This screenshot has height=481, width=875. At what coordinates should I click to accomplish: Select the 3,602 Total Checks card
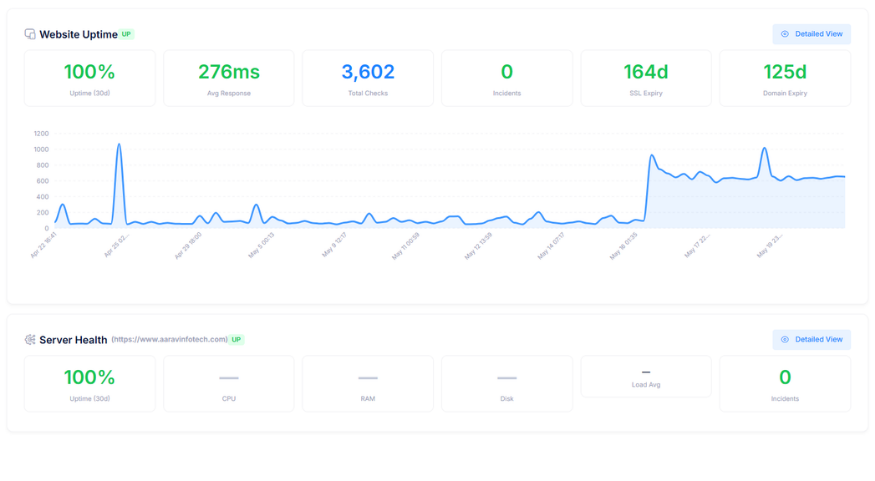coord(368,78)
